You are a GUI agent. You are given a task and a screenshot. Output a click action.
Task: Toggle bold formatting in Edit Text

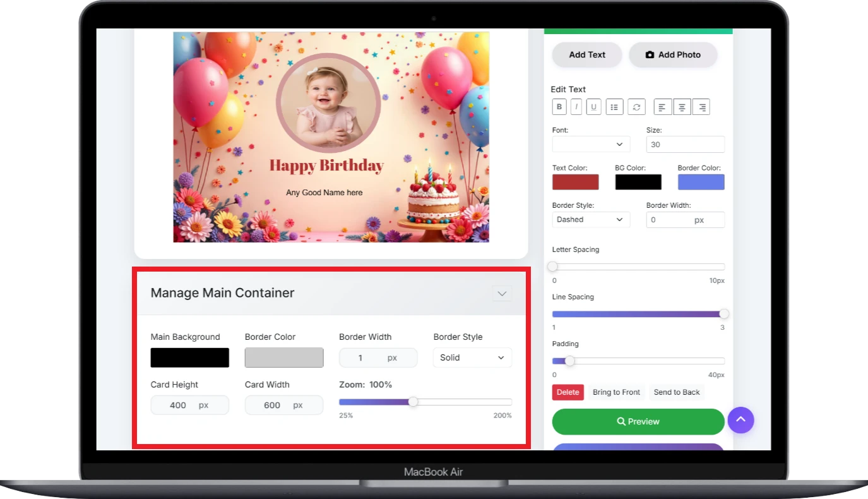(x=559, y=107)
